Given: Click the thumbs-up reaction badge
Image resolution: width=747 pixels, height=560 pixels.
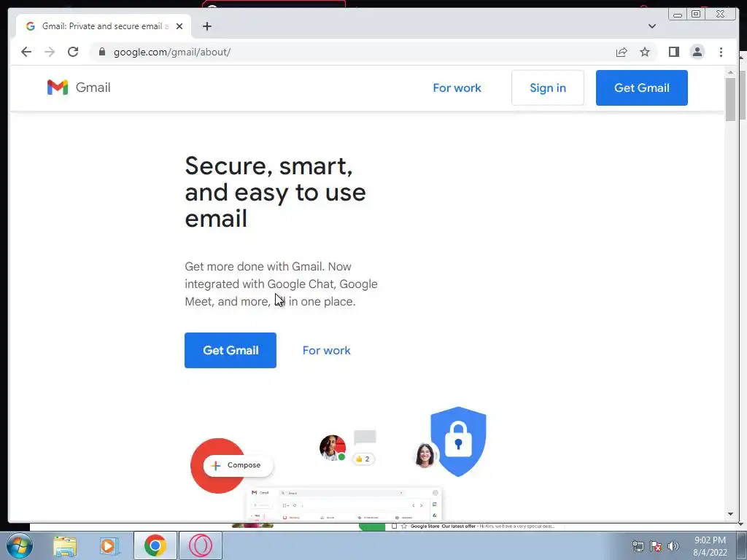Looking at the screenshot, I should (x=363, y=459).
